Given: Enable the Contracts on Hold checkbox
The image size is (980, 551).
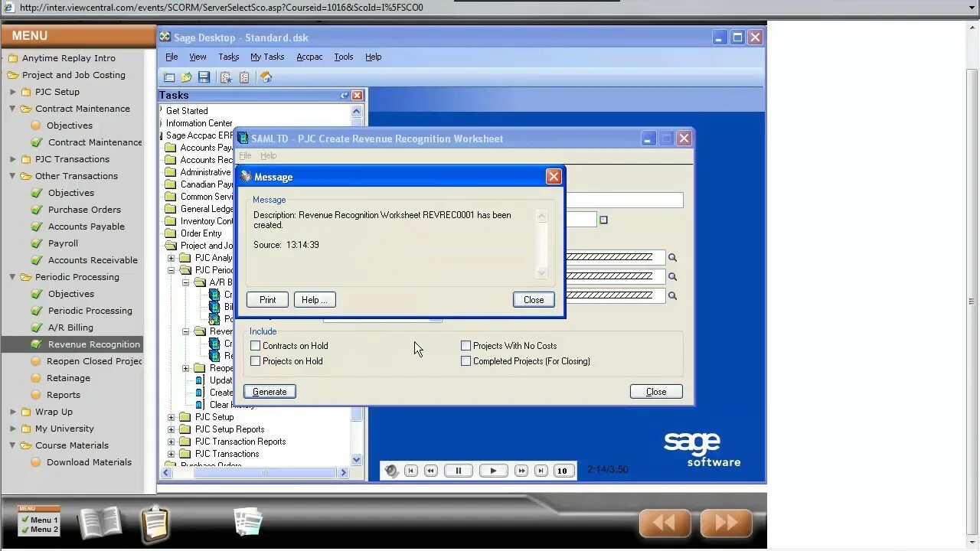Looking at the screenshot, I should tap(255, 345).
